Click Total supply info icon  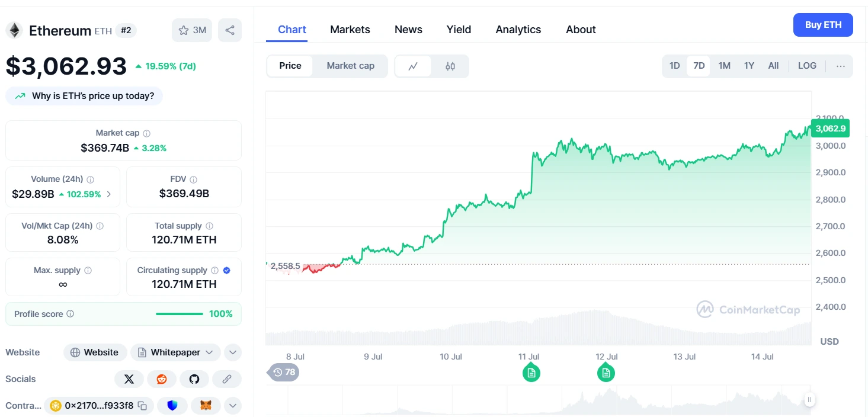(x=209, y=226)
